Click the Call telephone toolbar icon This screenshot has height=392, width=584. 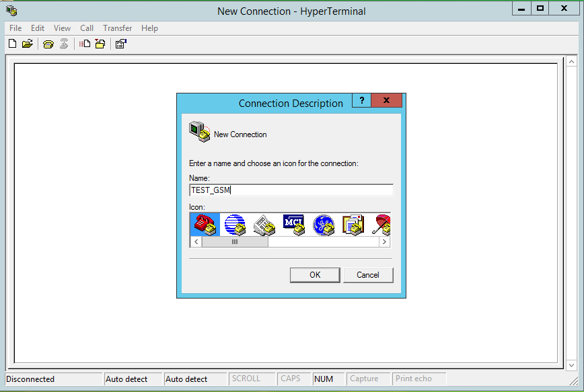[x=48, y=44]
